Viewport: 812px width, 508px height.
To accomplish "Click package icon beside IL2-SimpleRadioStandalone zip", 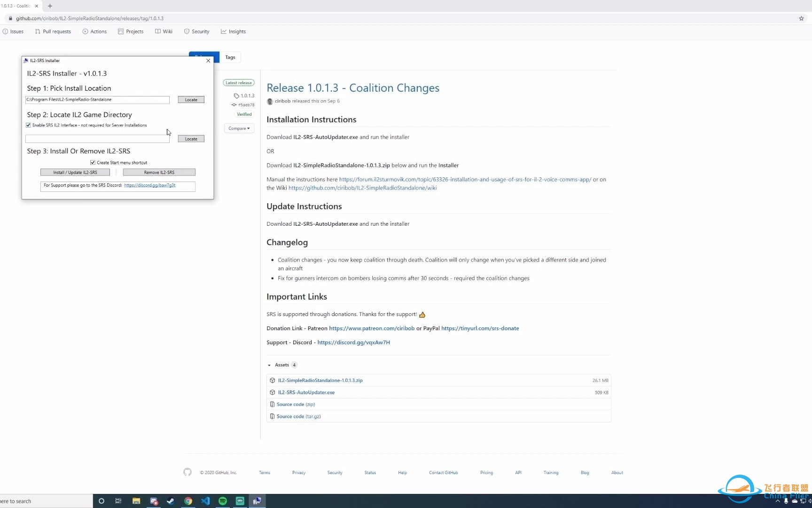I will (x=273, y=380).
